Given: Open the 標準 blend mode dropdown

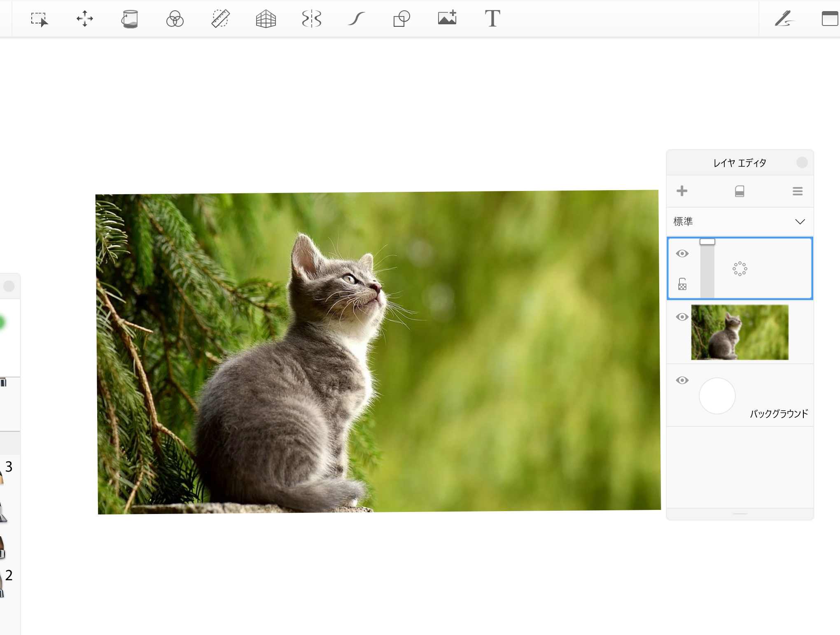Looking at the screenshot, I should [740, 221].
